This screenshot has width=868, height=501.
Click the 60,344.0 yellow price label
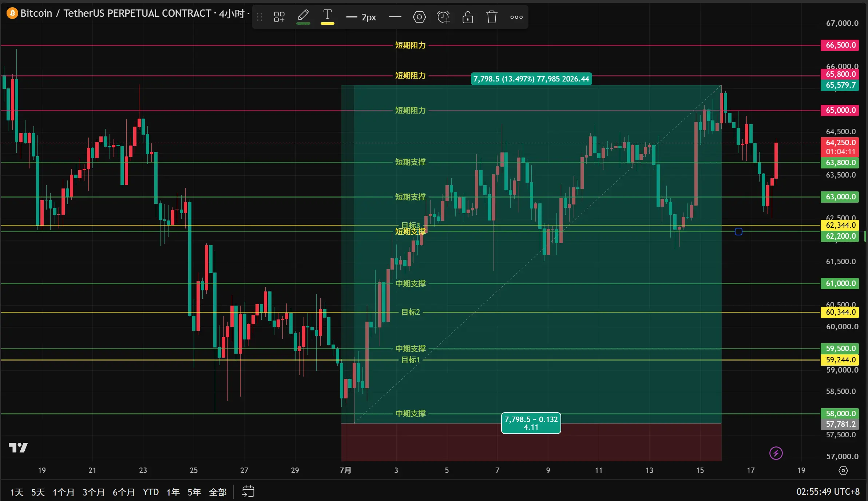pos(840,312)
